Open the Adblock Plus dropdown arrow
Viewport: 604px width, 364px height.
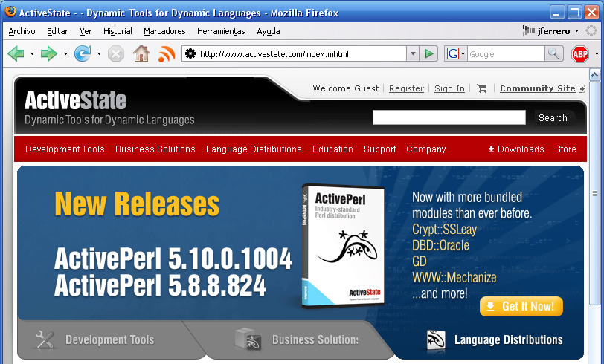597,54
